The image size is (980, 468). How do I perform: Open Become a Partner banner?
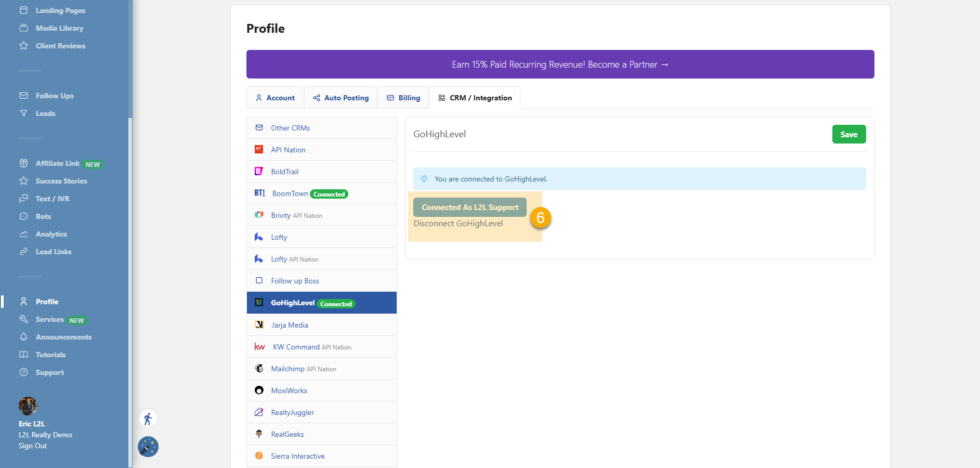(560, 64)
